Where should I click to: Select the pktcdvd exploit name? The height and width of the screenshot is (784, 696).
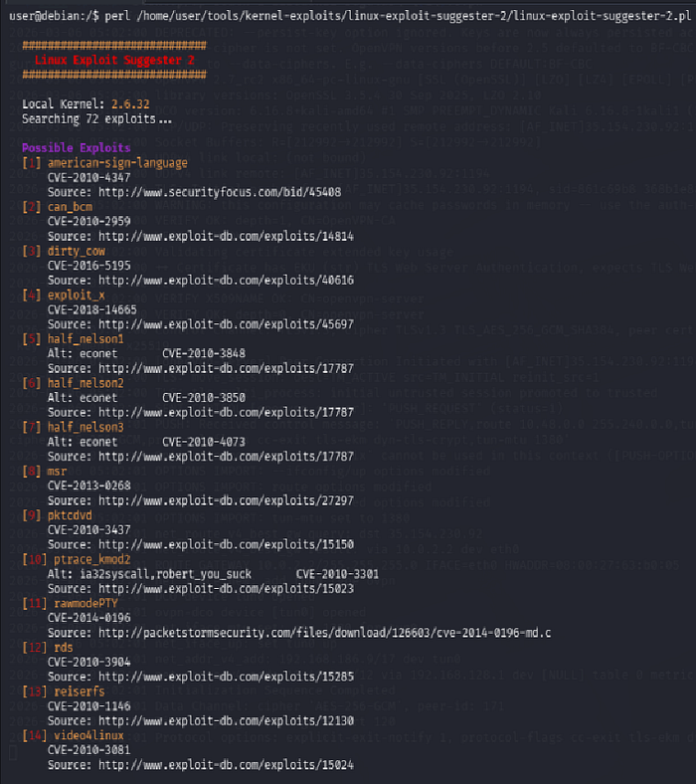(x=70, y=515)
